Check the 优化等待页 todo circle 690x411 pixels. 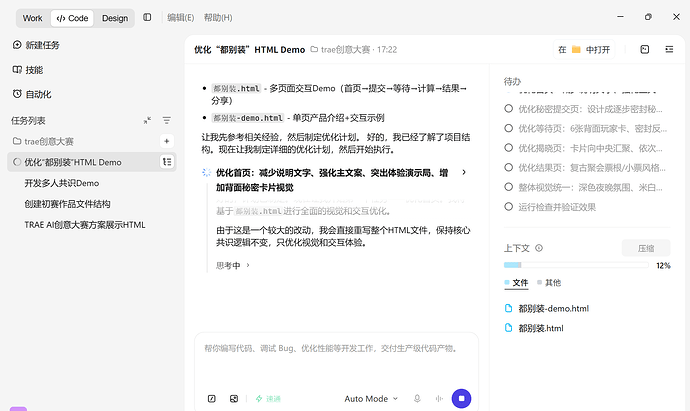(509, 128)
